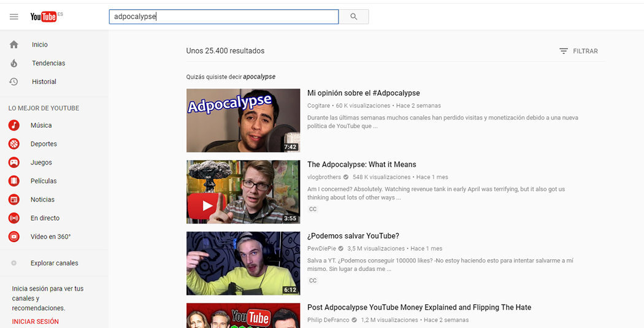The width and height of the screenshot is (644, 328).
Task: Click the filter lines icon
Action: (x=564, y=51)
